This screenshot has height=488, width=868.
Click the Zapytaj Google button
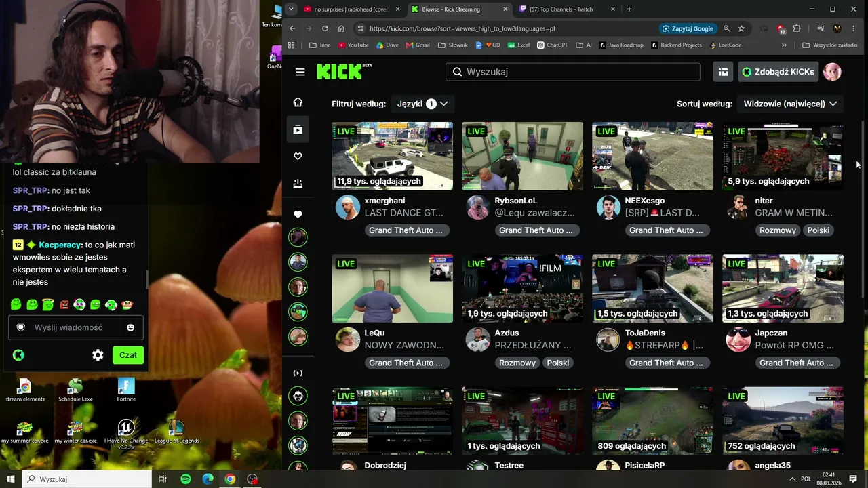click(688, 28)
